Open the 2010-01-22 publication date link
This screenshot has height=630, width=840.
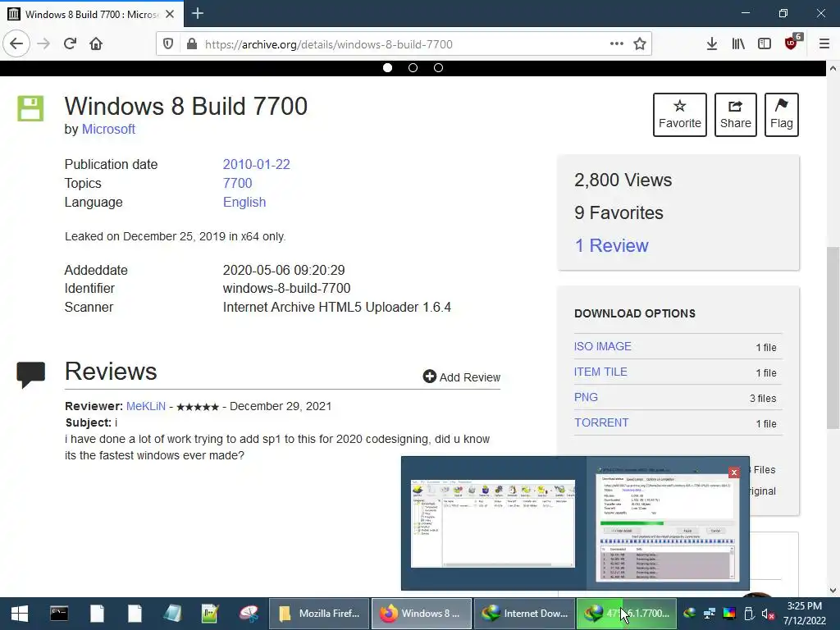256,164
